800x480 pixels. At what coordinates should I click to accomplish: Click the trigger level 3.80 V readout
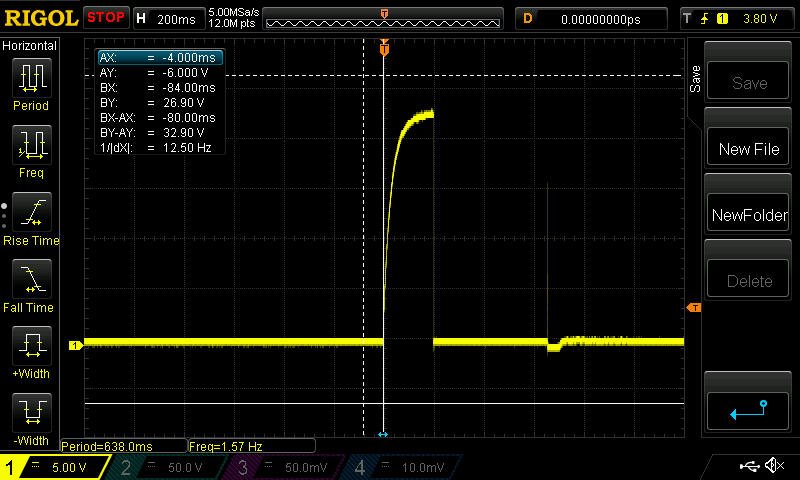click(x=762, y=18)
